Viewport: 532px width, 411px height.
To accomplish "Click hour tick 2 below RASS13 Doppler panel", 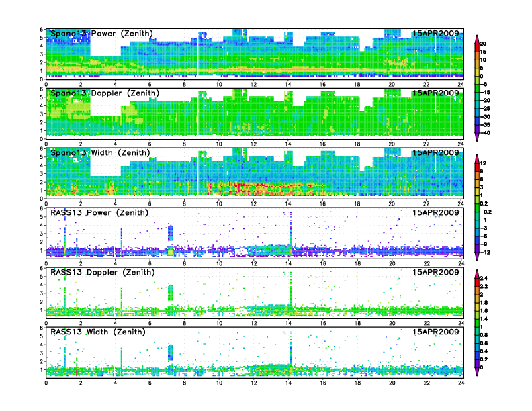I will (81, 323).
